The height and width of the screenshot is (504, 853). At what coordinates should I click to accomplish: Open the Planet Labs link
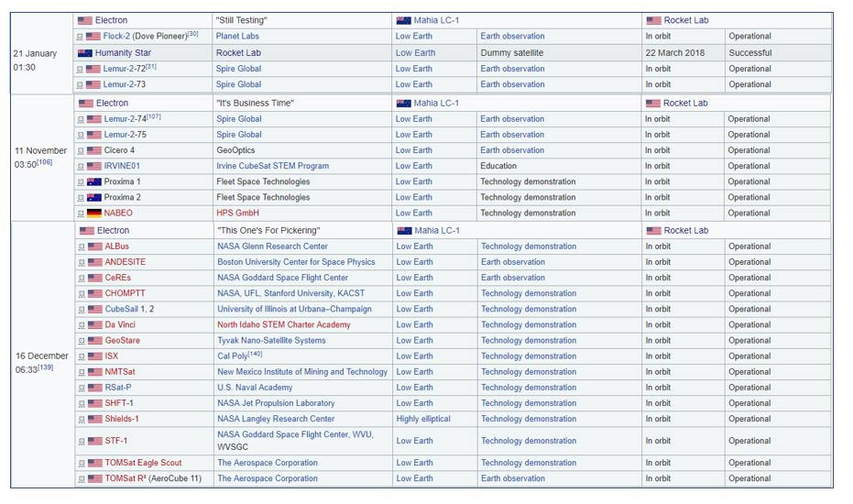click(237, 37)
